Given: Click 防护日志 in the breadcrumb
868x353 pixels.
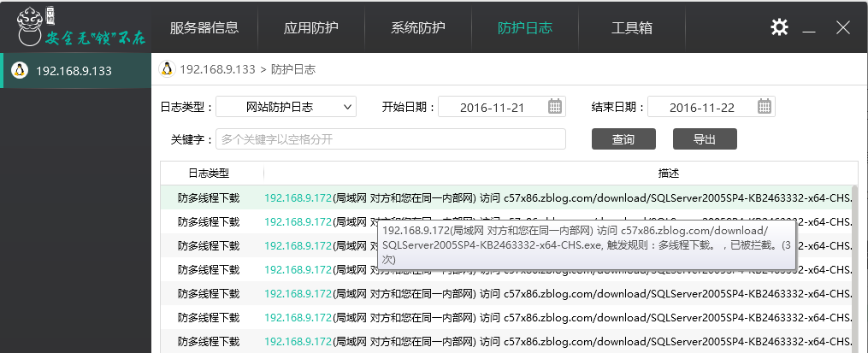Looking at the screenshot, I should (292, 69).
